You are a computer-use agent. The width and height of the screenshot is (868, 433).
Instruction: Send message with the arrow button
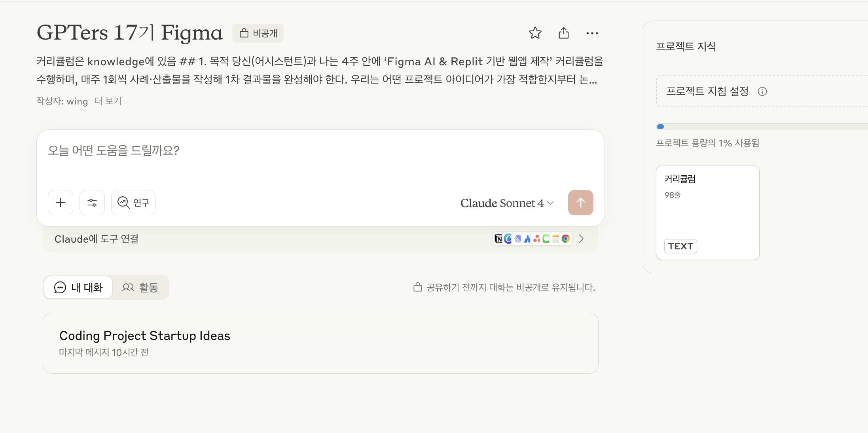[580, 203]
